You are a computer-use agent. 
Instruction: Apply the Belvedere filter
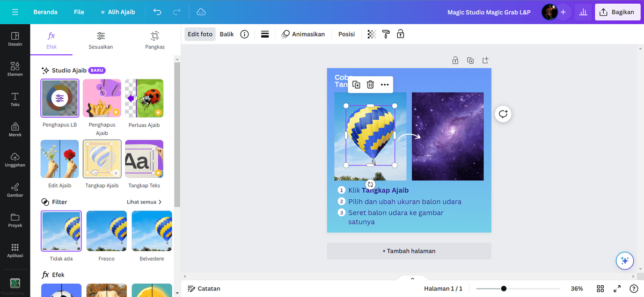[152, 231]
